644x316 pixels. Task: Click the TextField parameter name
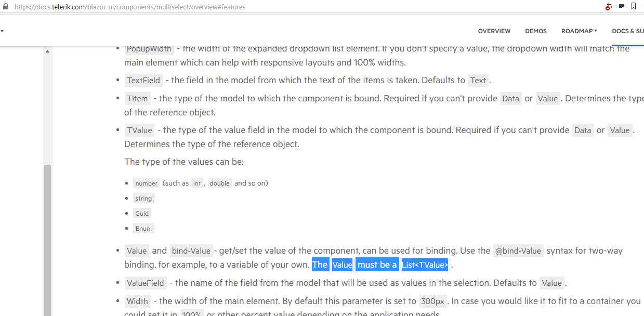(x=143, y=81)
